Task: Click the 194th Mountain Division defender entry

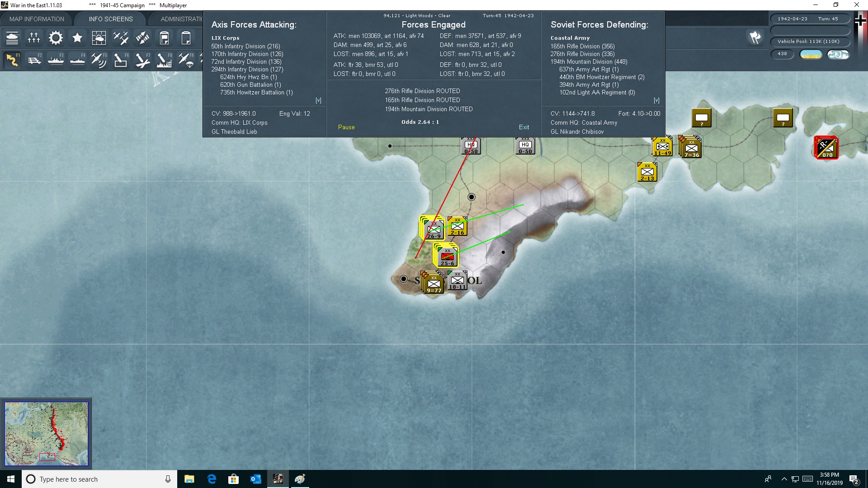Action: 589,61
